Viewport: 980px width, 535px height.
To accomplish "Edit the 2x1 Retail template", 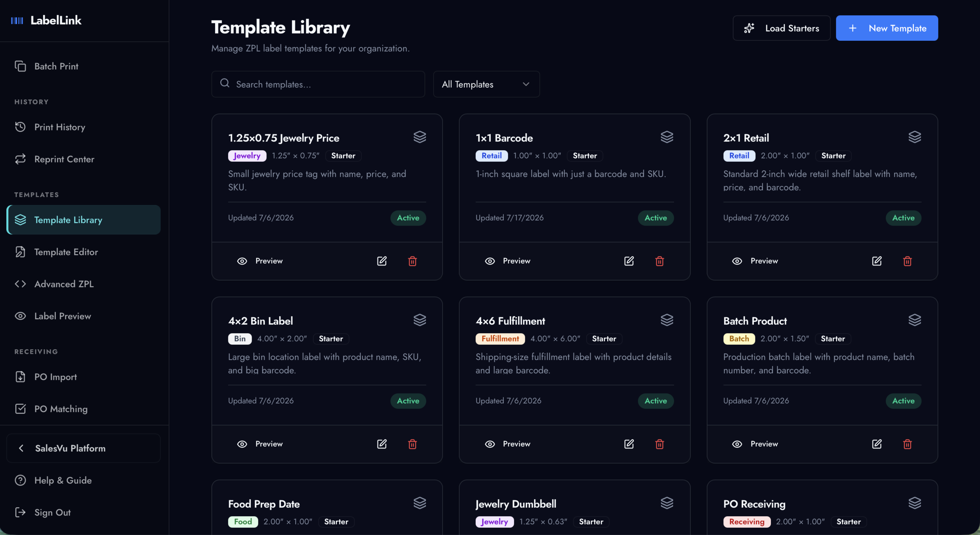I will click(x=877, y=261).
